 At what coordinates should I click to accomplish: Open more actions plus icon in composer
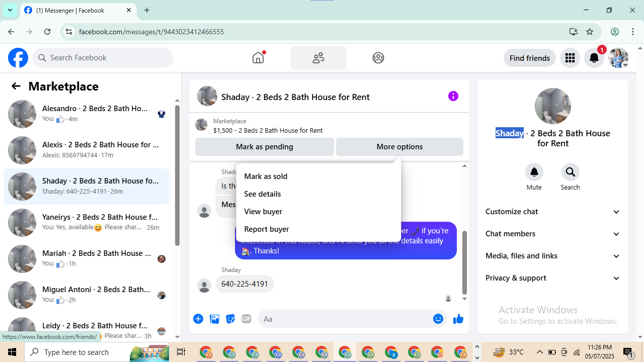click(x=198, y=319)
